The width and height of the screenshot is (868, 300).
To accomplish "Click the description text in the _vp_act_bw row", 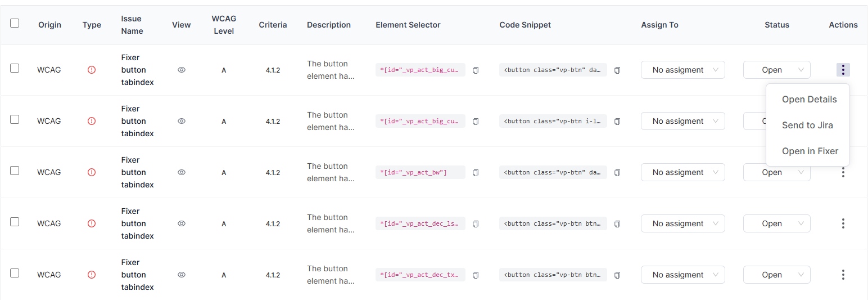I will click(331, 172).
